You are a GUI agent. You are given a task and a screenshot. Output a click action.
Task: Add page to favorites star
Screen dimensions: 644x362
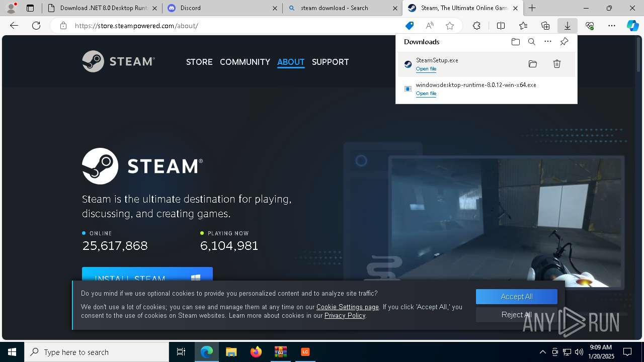pyautogui.click(x=450, y=26)
